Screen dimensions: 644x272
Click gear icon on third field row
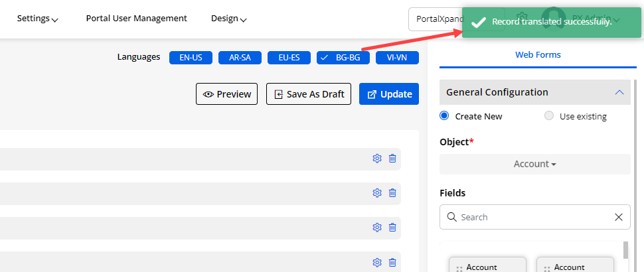(377, 228)
